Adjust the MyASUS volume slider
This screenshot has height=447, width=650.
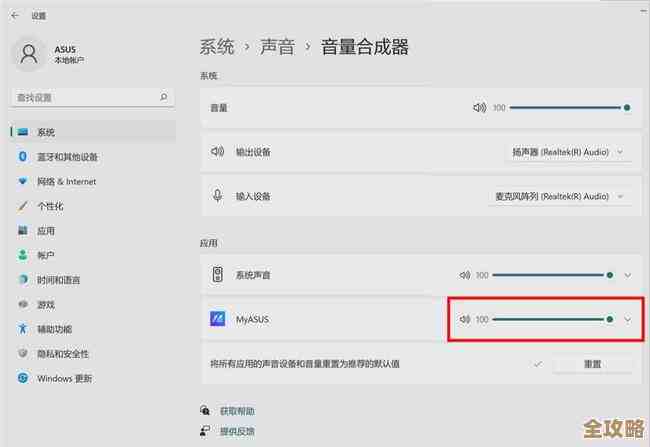point(553,319)
